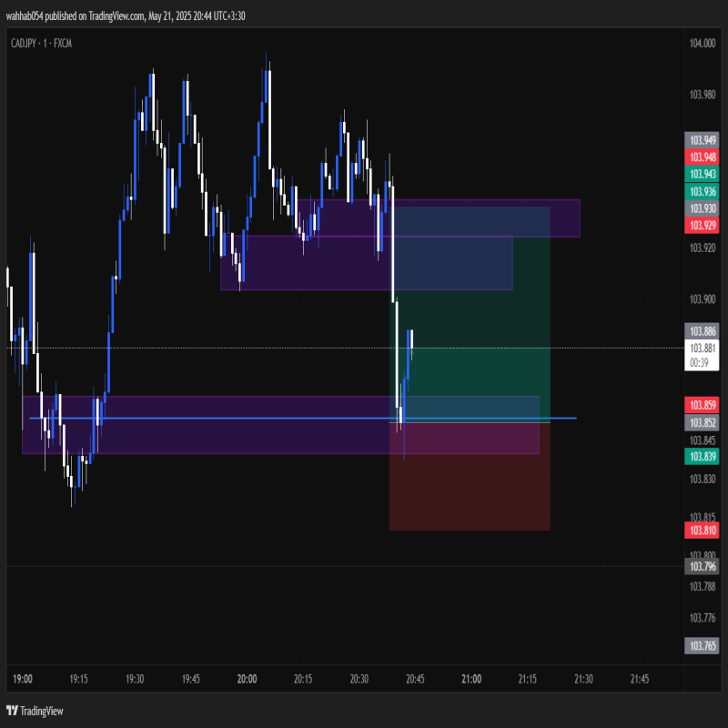
Task: Click the green 103.936 price tag
Action: [702, 191]
